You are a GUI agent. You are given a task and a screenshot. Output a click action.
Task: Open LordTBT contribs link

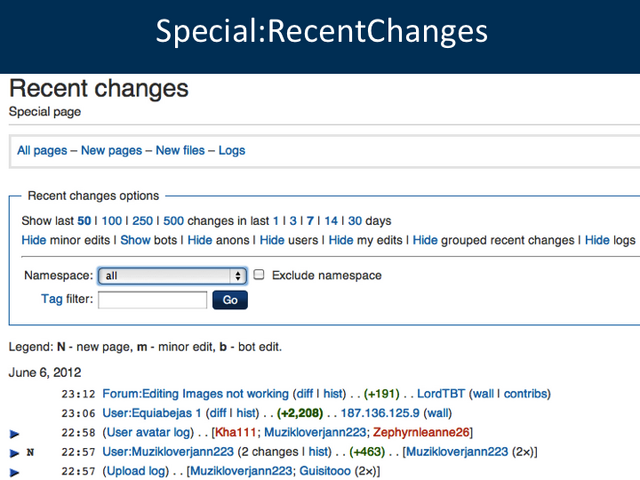[525, 393]
